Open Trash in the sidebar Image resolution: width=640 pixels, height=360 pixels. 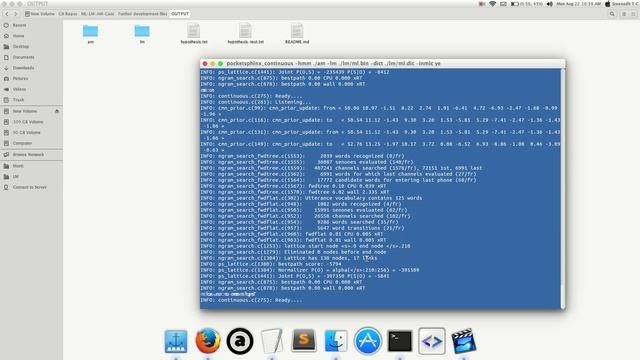pyautogui.click(x=31, y=100)
